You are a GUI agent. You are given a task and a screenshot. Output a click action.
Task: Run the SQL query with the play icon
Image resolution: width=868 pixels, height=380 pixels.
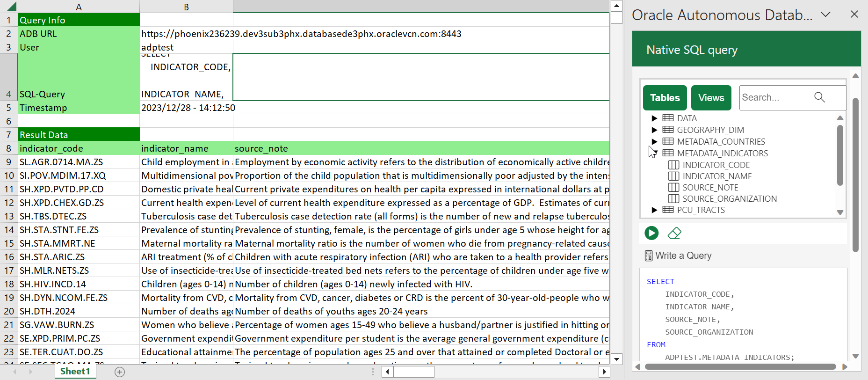[651, 233]
